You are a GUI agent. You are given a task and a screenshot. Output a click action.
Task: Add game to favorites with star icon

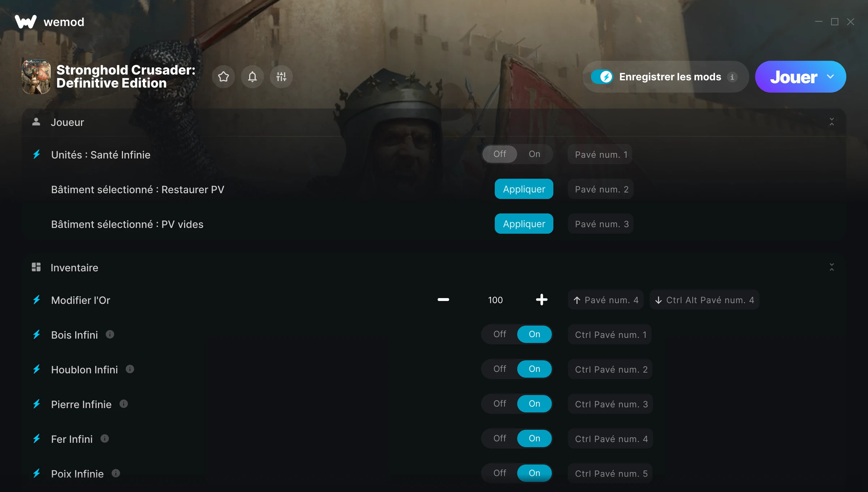[x=224, y=77]
